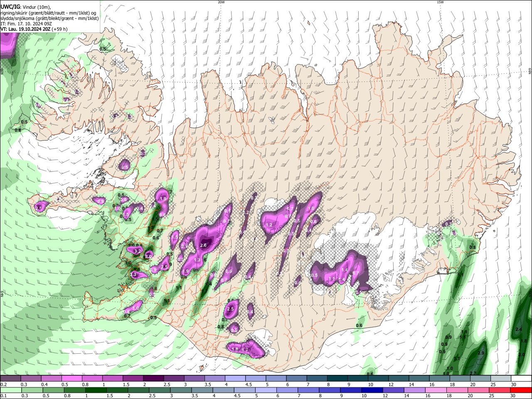This screenshot has height=399, width=532.
Task: Click the slydda/snjókoma legend description line
Action: coord(49,18)
